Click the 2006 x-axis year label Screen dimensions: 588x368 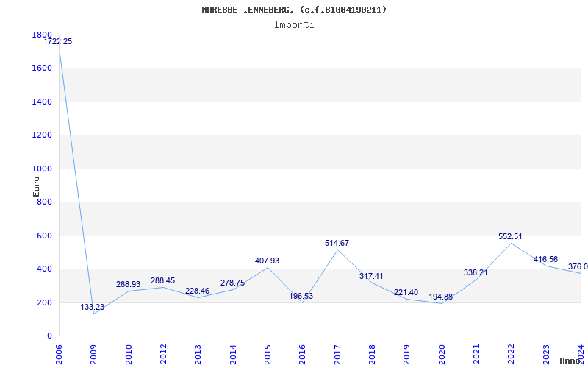[59, 355]
